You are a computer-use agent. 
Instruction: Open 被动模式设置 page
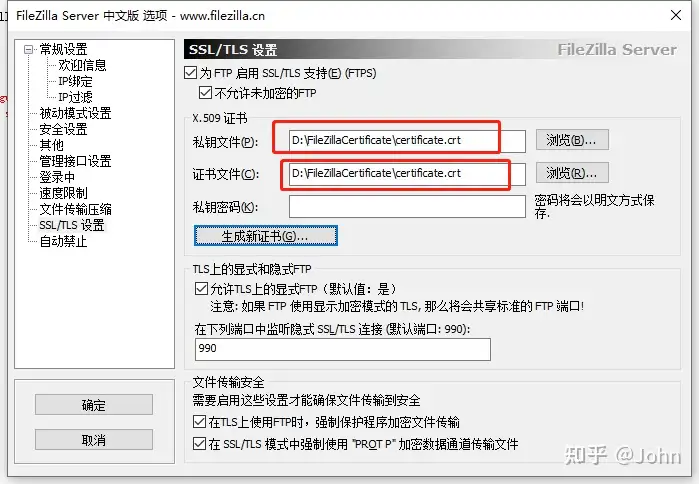tap(75, 113)
